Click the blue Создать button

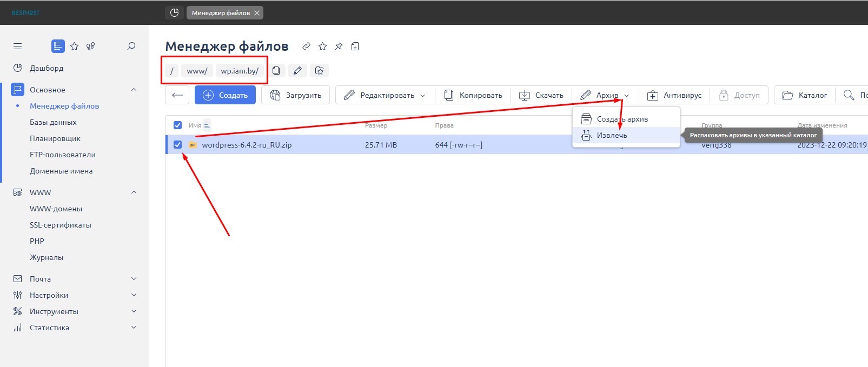(225, 95)
